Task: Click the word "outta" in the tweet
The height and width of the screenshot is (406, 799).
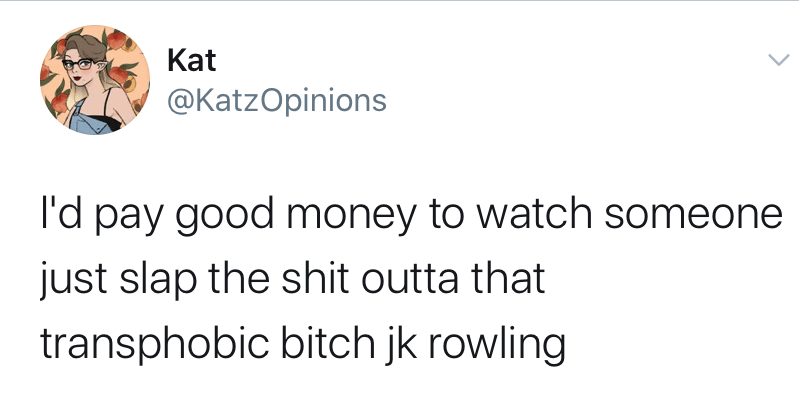Action: pyautogui.click(x=409, y=279)
